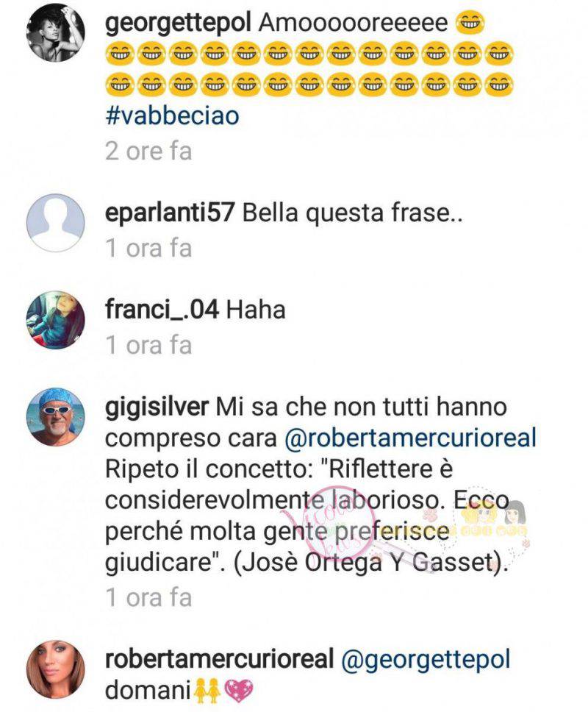The width and height of the screenshot is (588, 712).
Task: Tap the pink sparkling heart emoji
Action: (238, 691)
